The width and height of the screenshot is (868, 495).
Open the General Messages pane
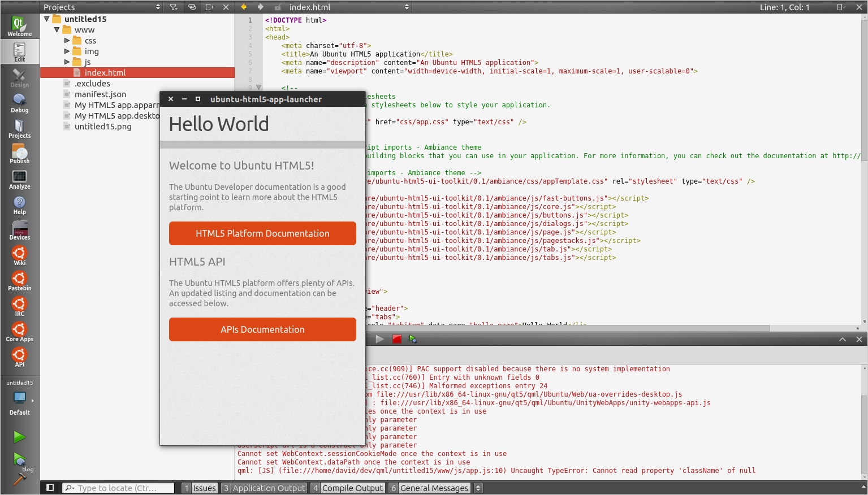(x=429, y=488)
